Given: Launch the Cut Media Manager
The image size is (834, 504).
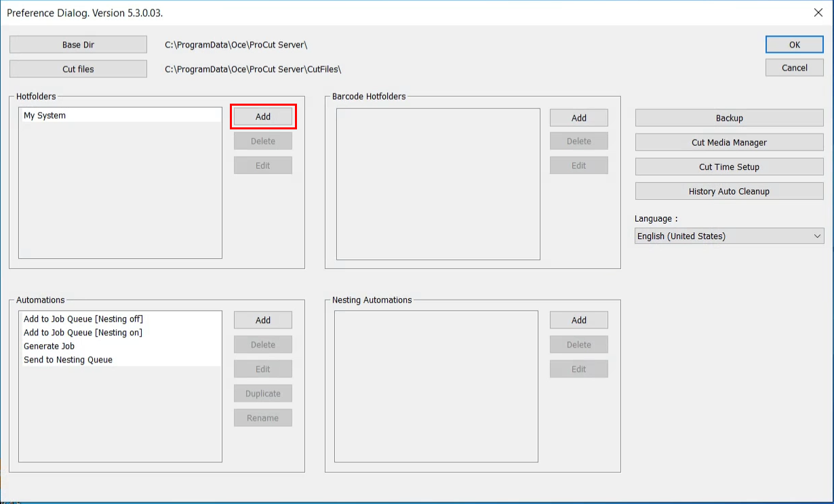Looking at the screenshot, I should (729, 142).
